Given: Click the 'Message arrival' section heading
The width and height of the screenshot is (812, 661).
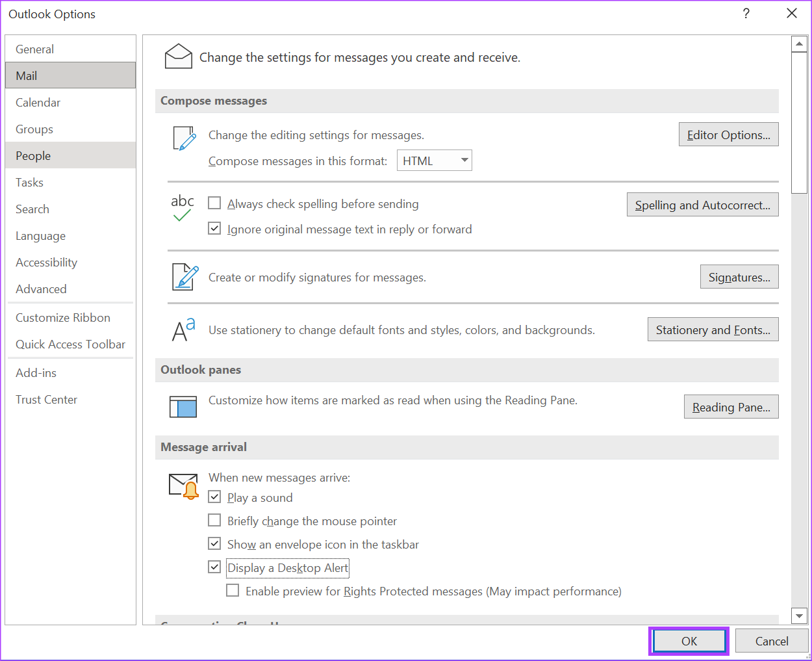Looking at the screenshot, I should 203,447.
